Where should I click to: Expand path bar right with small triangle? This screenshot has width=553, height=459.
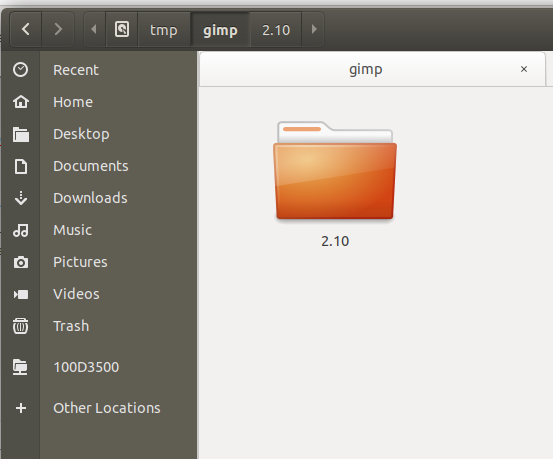[314, 29]
